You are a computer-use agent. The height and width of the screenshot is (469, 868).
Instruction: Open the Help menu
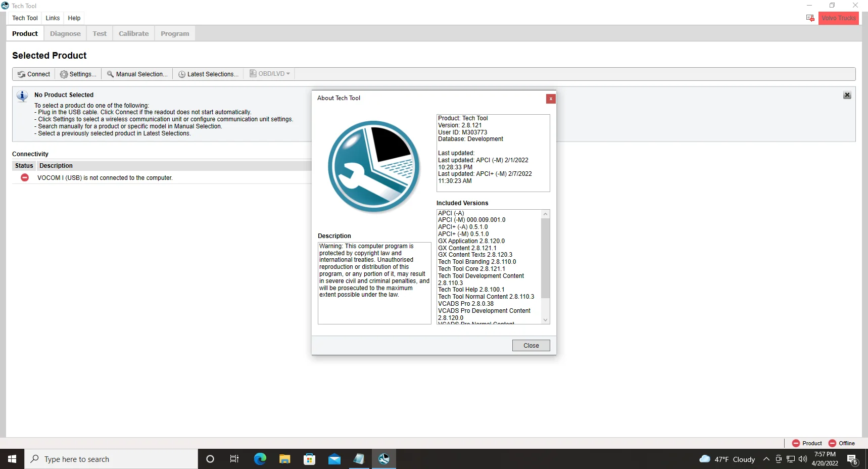pyautogui.click(x=74, y=18)
